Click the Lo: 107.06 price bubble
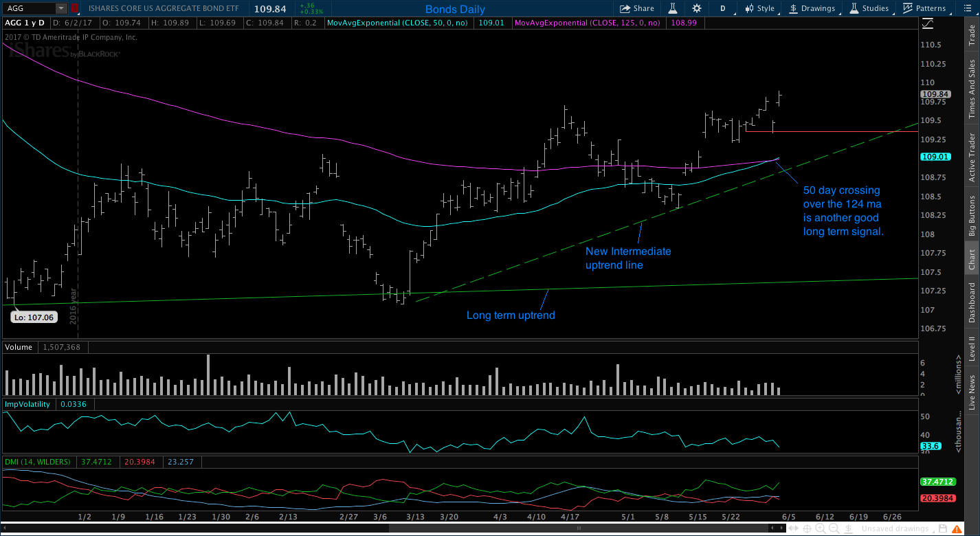The height and width of the screenshot is (536, 980). pos(33,317)
